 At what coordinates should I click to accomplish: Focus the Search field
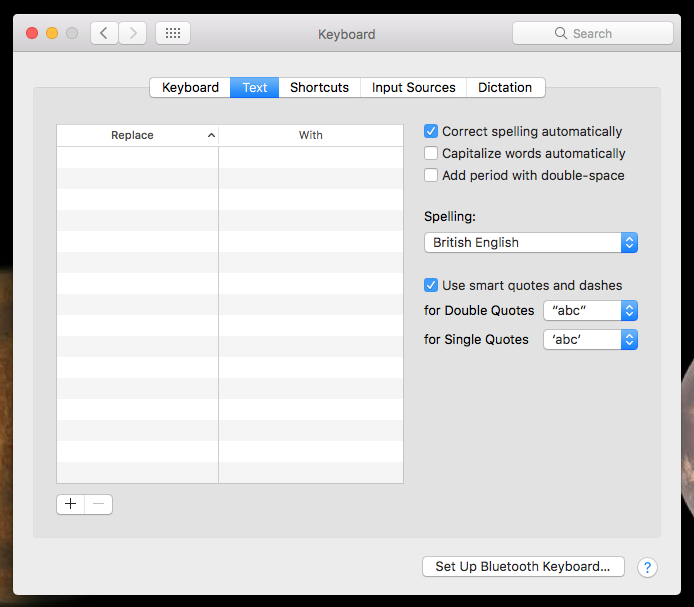point(593,33)
